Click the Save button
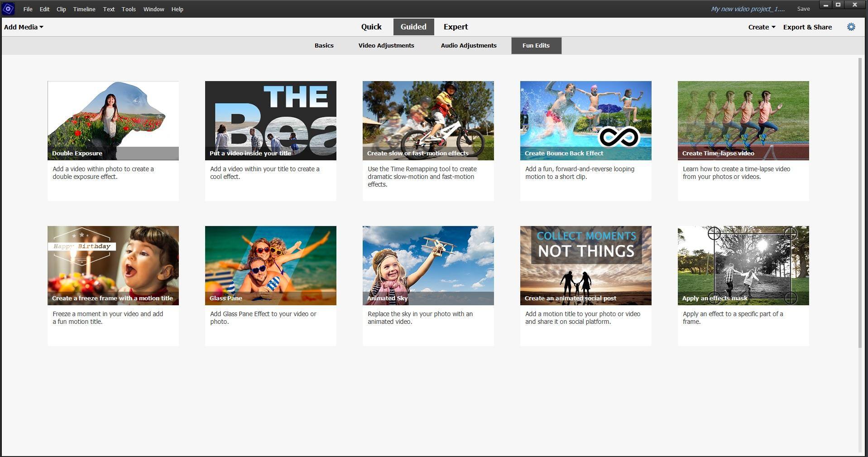This screenshot has width=868, height=457. pyautogui.click(x=803, y=9)
